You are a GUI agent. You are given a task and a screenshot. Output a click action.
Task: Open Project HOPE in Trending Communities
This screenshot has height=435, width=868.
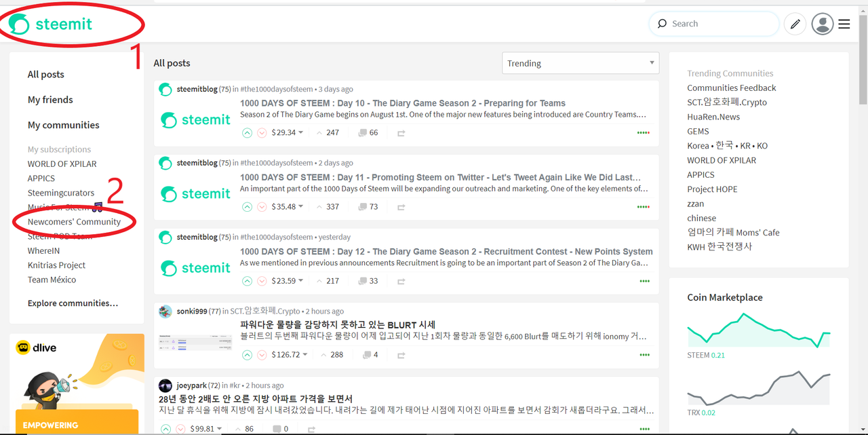pos(712,189)
